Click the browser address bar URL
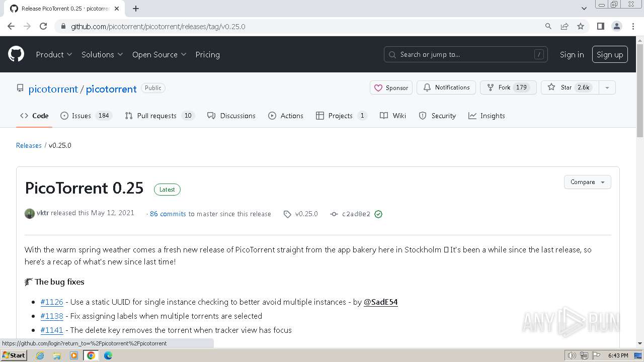Image resolution: width=644 pixels, height=362 pixels. [158, 26]
